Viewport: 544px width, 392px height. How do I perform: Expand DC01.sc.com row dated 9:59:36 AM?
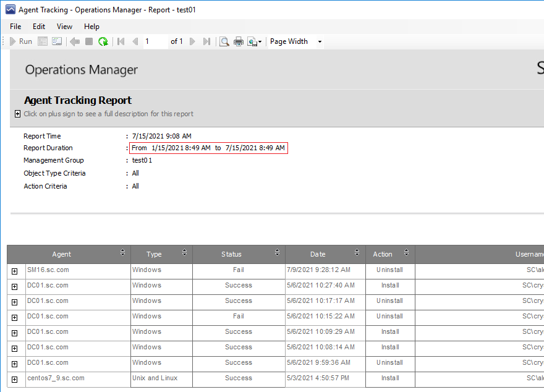[x=15, y=364]
